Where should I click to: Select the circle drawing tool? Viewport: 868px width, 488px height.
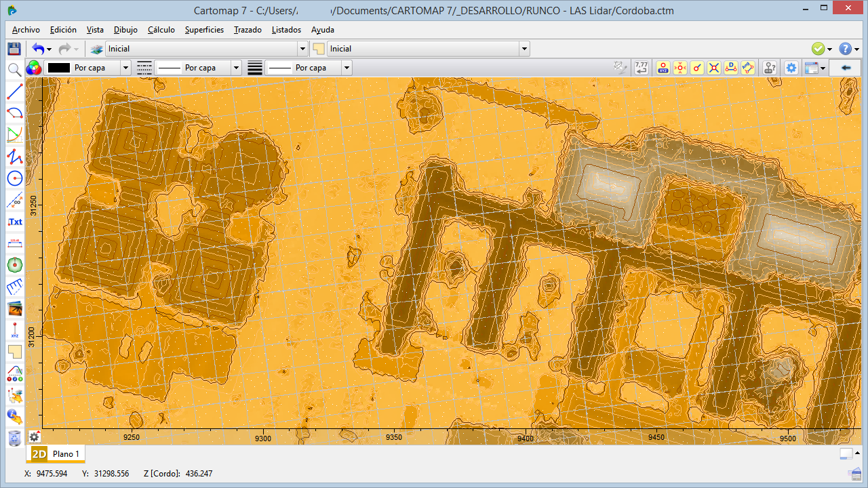(14, 178)
